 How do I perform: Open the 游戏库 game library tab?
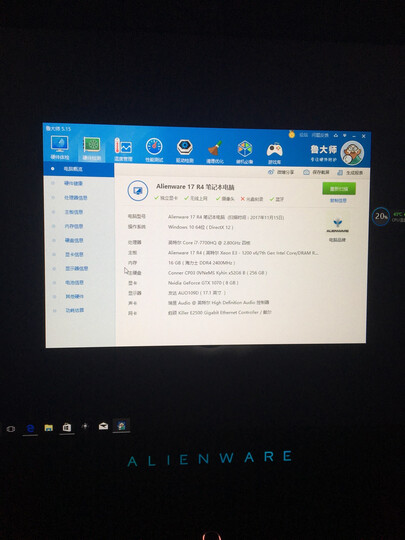(274, 153)
